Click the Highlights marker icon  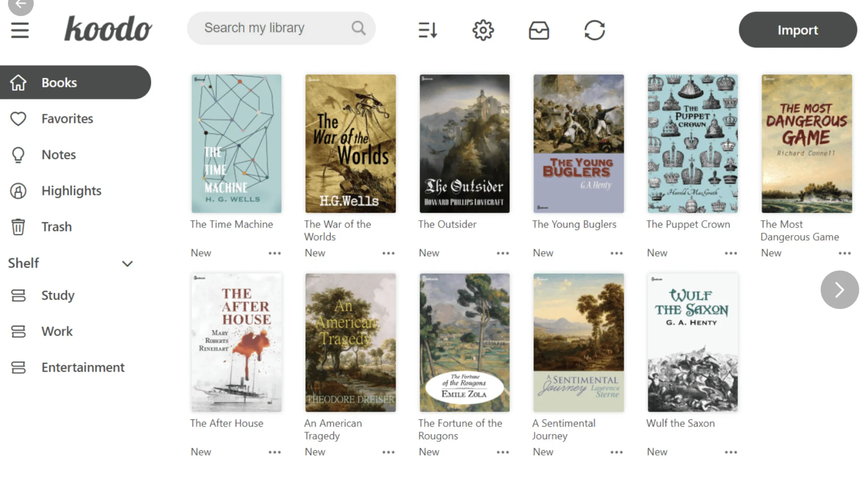18,191
